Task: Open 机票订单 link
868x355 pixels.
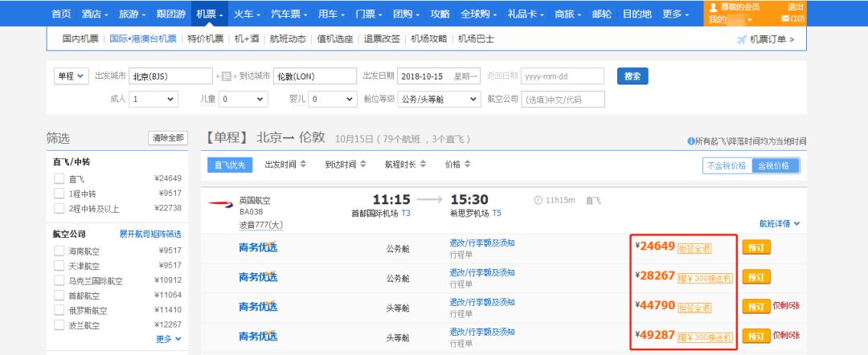Action: pos(772,39)
